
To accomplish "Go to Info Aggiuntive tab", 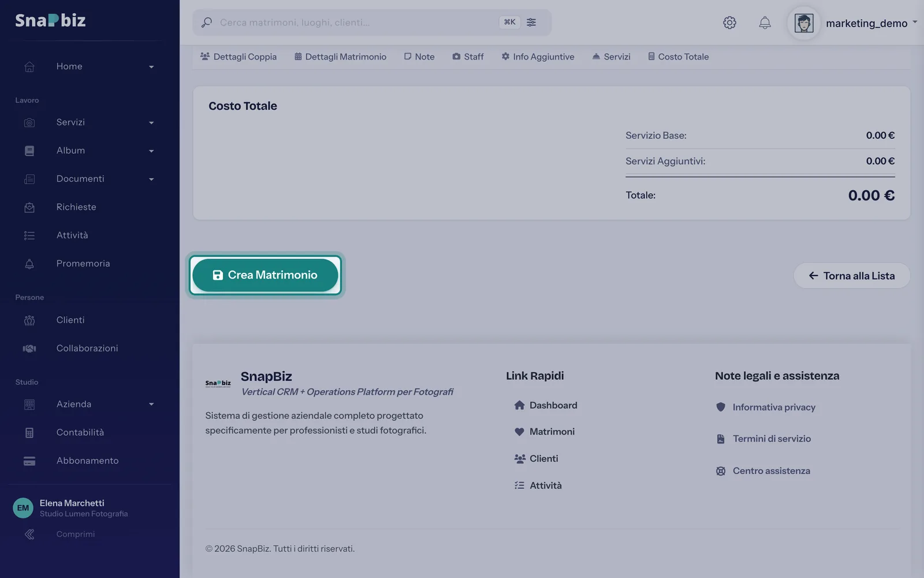I will tap(538, 57).
